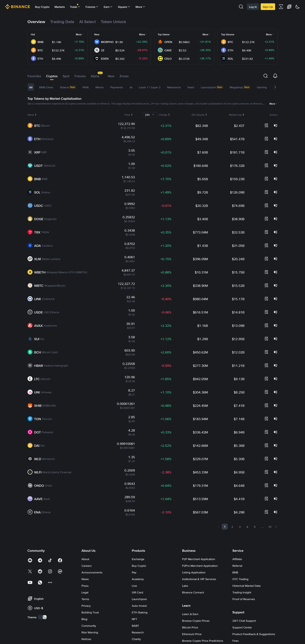Open Telegram community icon in footer
This screenshot has height=644, width=305.
pyautogui.click(x=40, y=560)
